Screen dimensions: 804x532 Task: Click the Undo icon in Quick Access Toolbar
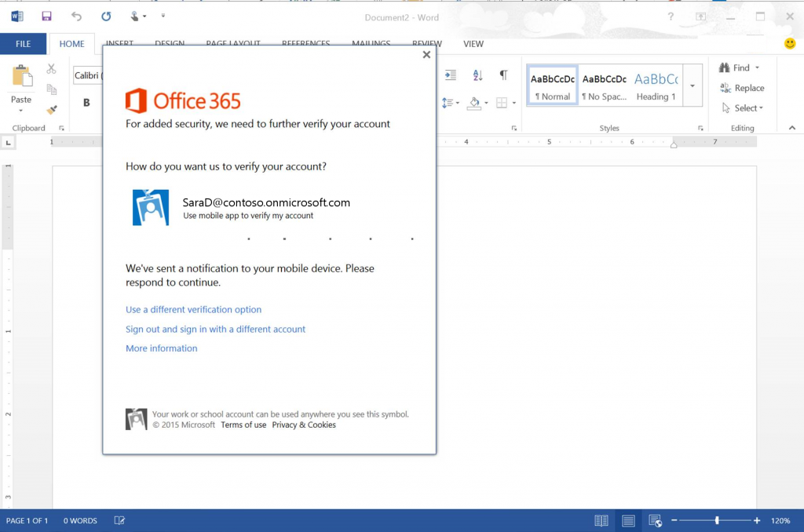pyautogui.click(x=75, y=15)
